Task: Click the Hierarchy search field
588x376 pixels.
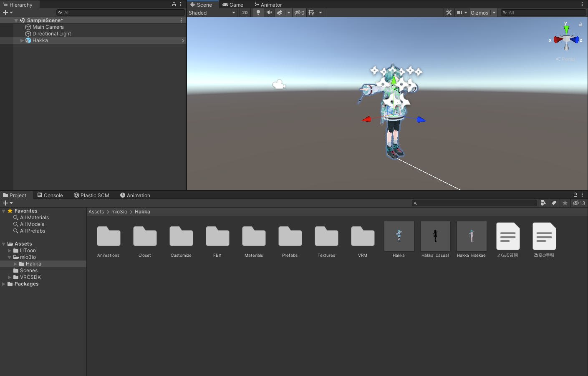Action: pyautogui.click(x=120, y=13)
